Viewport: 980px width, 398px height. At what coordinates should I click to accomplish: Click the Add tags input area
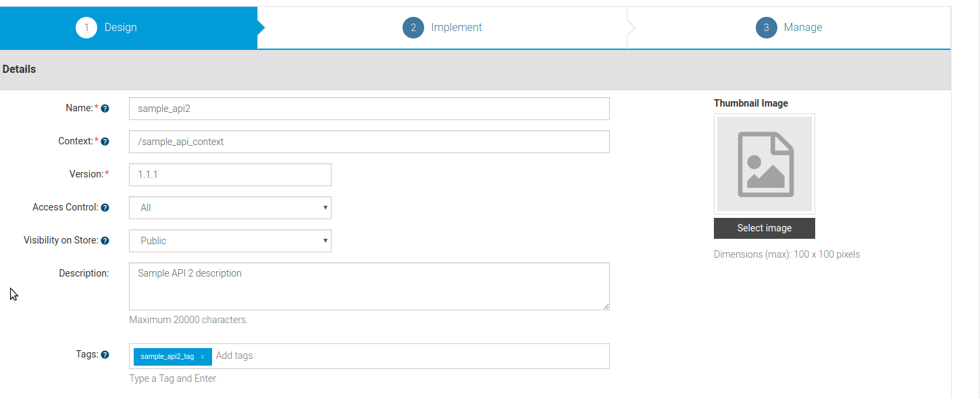(270, 356)
